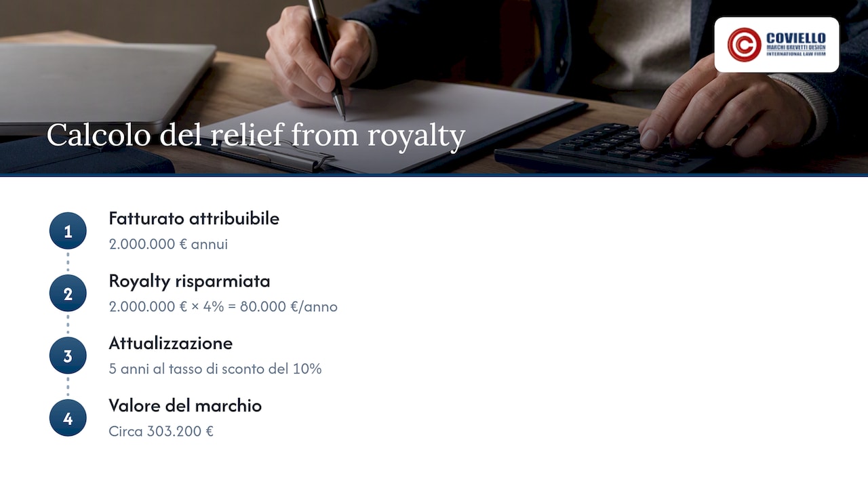Viewport: 868px width, 488px height.
Task: Click the dotted connector between steps 1 and 2
Action: point(68,262)
